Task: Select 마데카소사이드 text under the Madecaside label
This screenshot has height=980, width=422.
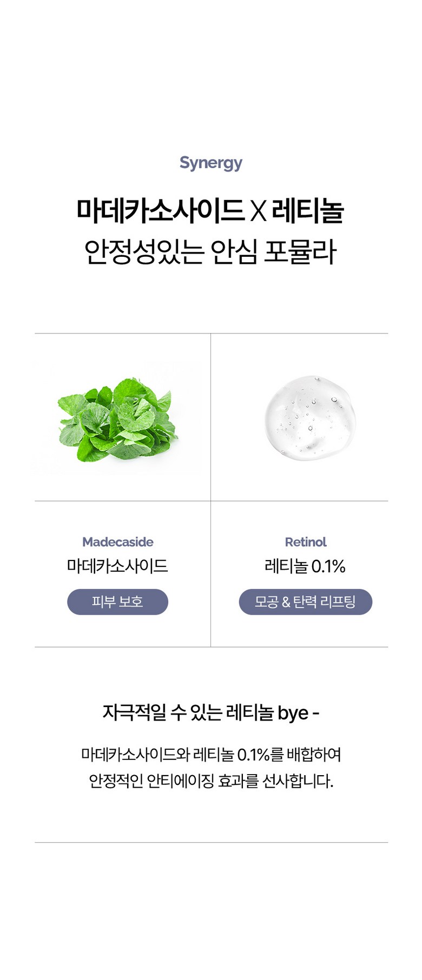Action: 117,566
